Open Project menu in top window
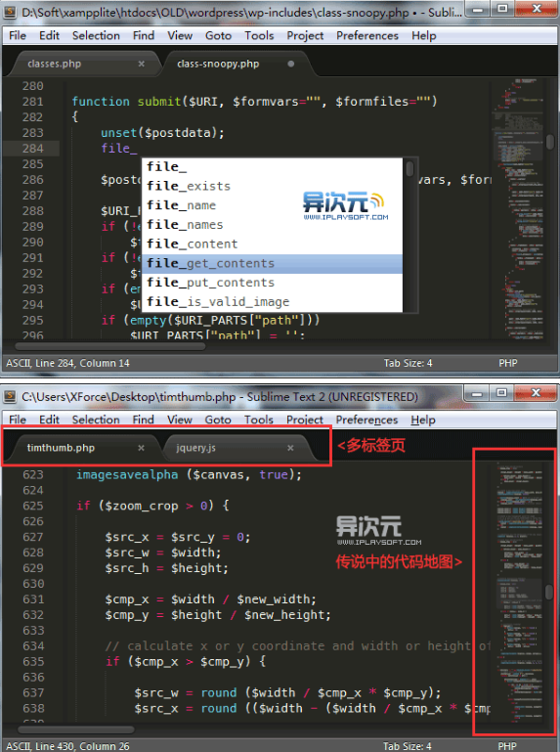560x752 pixels. pyautogui.click(x=305, y=35)
